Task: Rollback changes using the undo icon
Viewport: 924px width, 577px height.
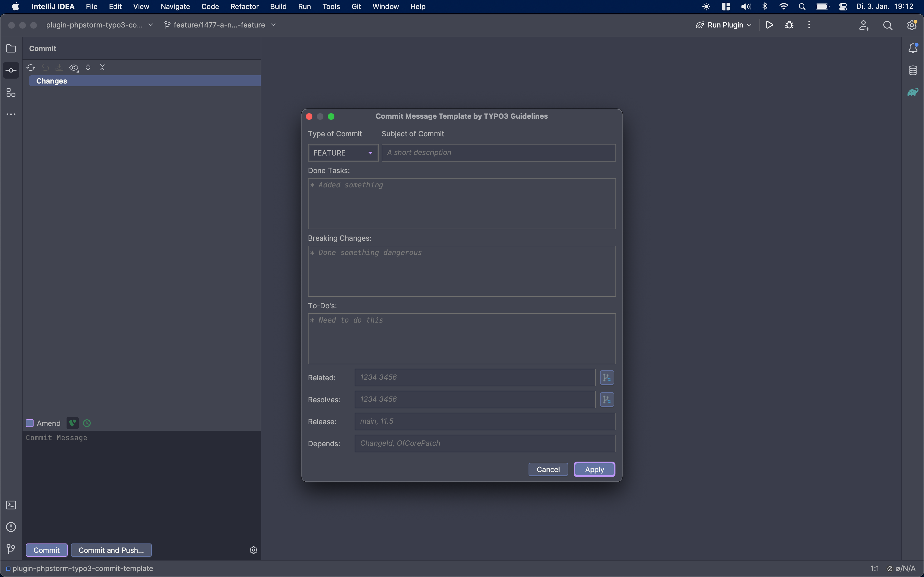Action: pyautogui.click(x=45, y=68)
